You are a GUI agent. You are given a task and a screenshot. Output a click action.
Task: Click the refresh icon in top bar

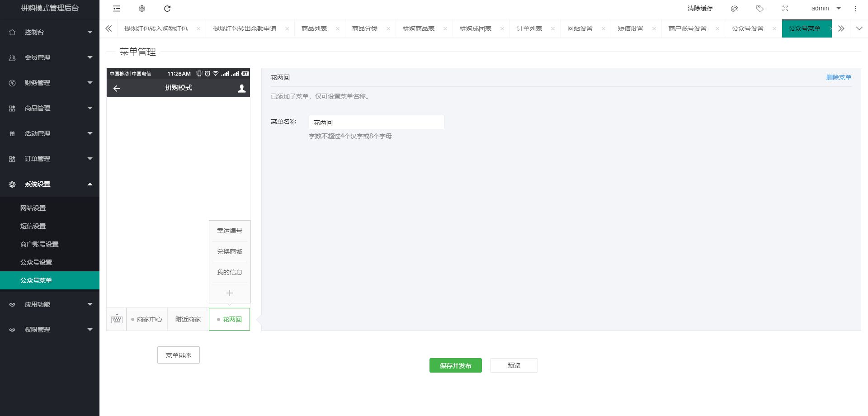tap(167, 9)
